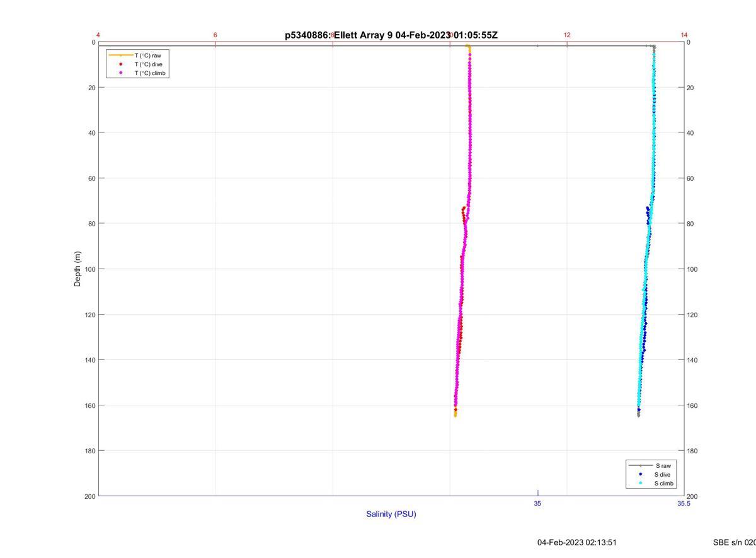Click '40' on the left depth axis

[x=91, y=133]
